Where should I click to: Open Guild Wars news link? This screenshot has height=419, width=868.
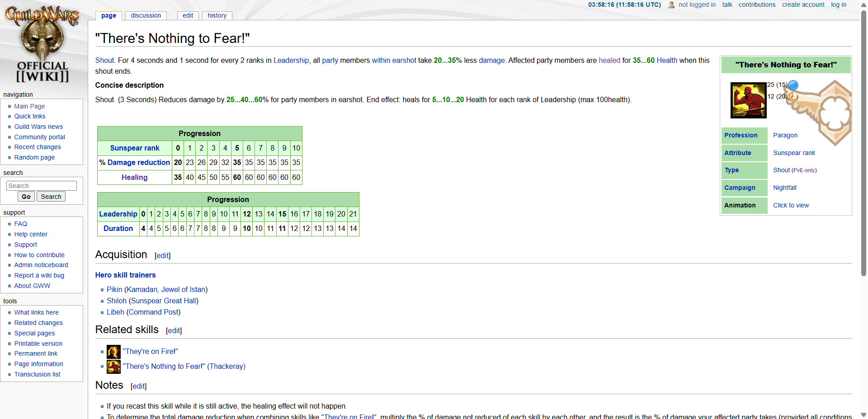(38, 127)
